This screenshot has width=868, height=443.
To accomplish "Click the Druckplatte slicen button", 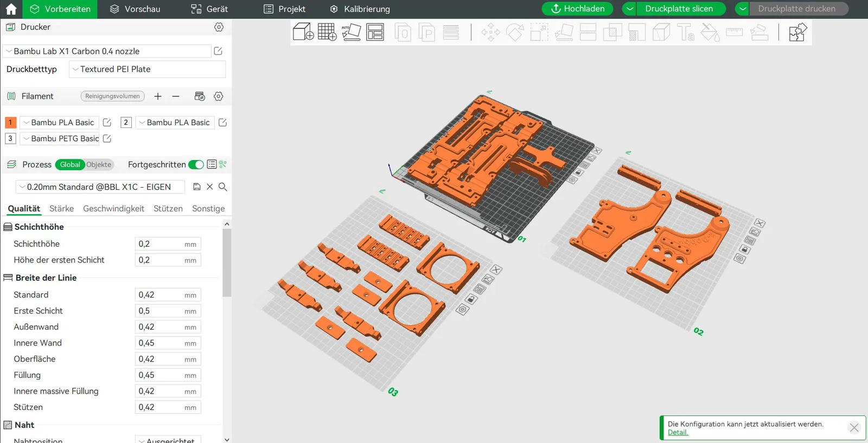I will (679, 9).
